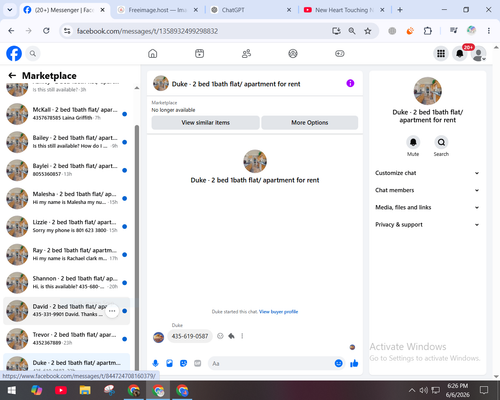The width and height of the screenshot is (500, 400).
Task: Focus the Aa message input field
Action: (271, 363)
